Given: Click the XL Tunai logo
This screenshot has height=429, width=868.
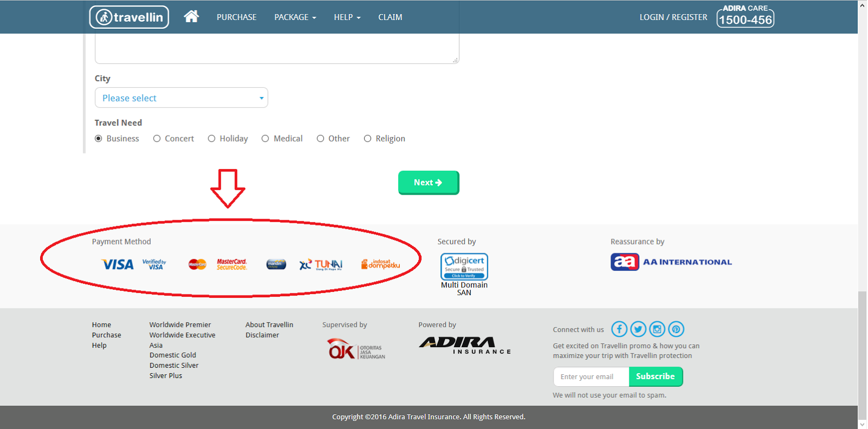Looking at the screenshot, I should [x=321, y=264].
